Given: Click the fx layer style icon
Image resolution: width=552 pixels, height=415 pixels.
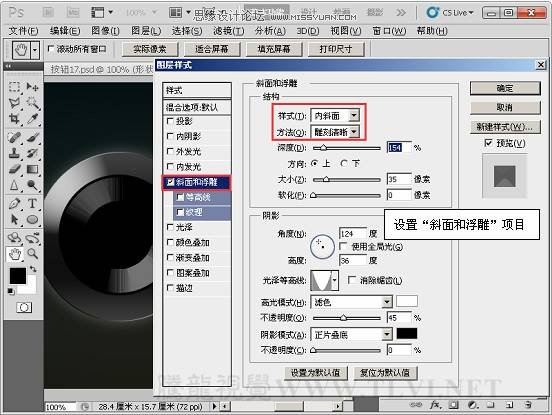Looking at the screenshot, I should [435, 405].
